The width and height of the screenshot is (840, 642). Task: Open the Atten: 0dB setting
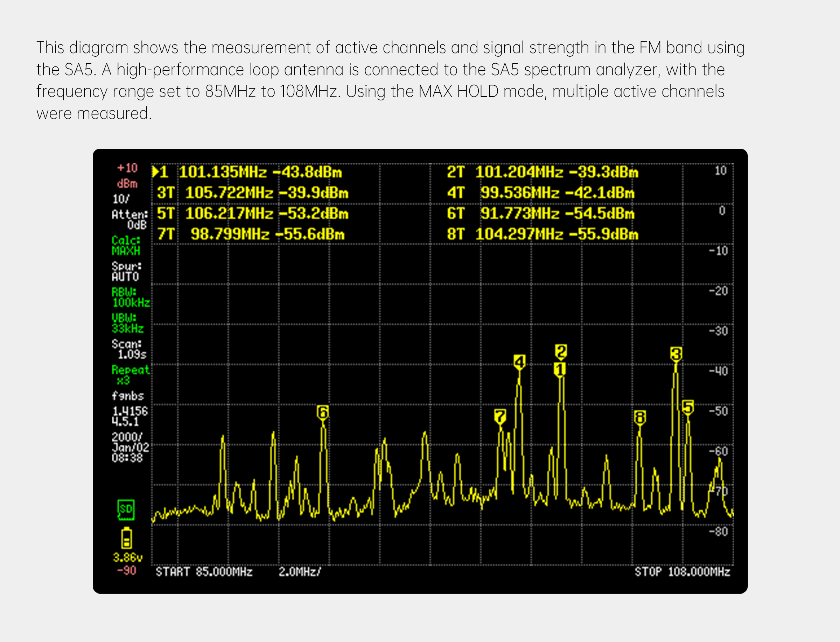pyautogui.click(x=129, y=219)
